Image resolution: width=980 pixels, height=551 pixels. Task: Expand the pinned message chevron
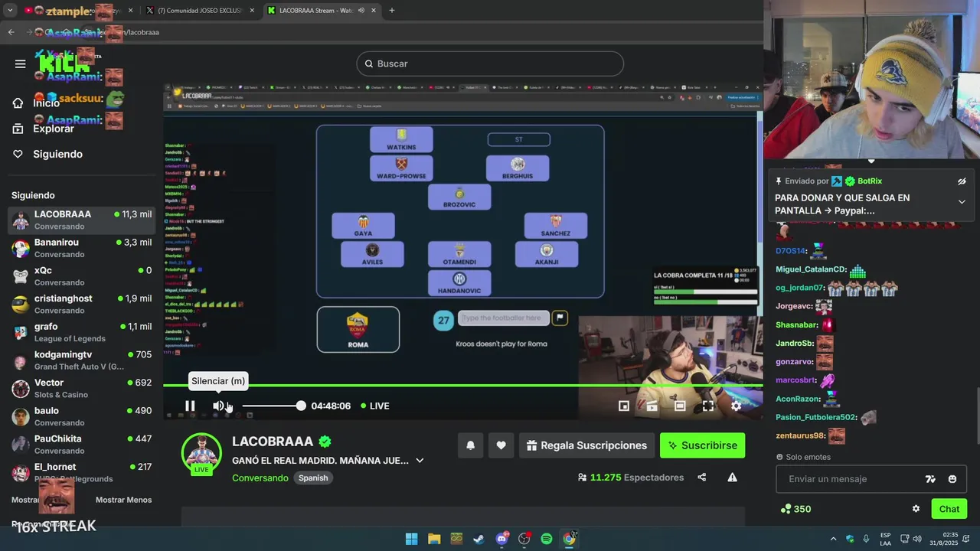[x=962, y=202]
